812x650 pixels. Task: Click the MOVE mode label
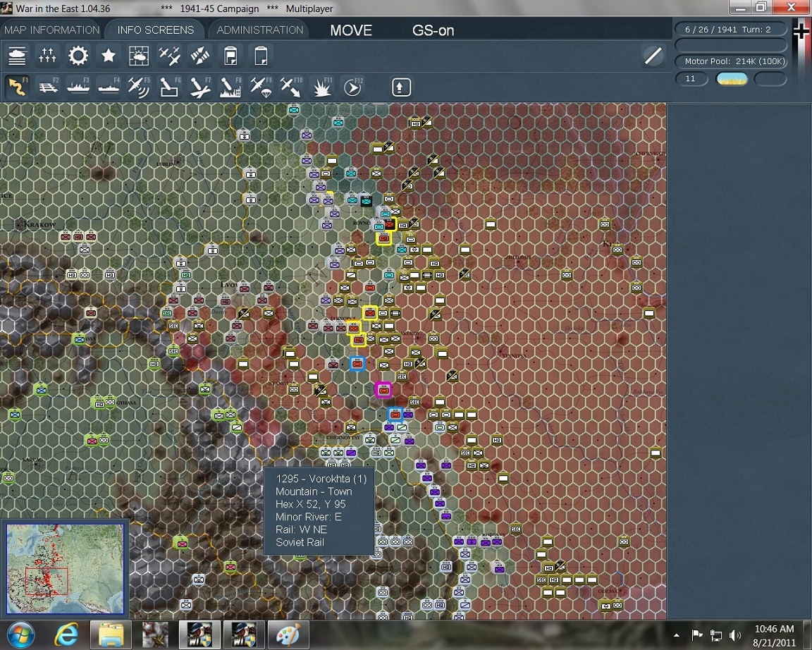coord(351,30)
